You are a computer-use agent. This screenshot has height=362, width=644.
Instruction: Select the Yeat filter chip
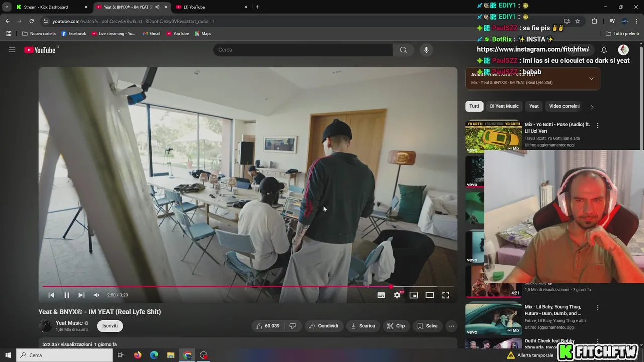(534, 106)
